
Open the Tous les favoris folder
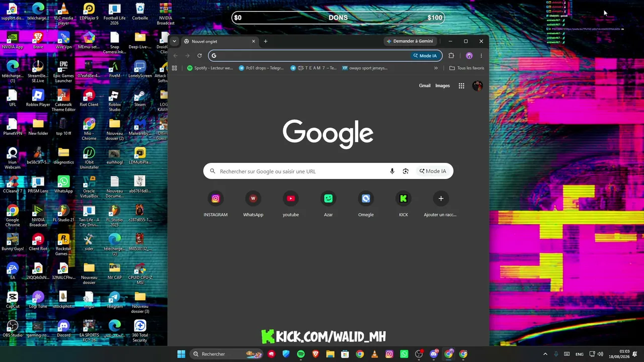point(467,68)
